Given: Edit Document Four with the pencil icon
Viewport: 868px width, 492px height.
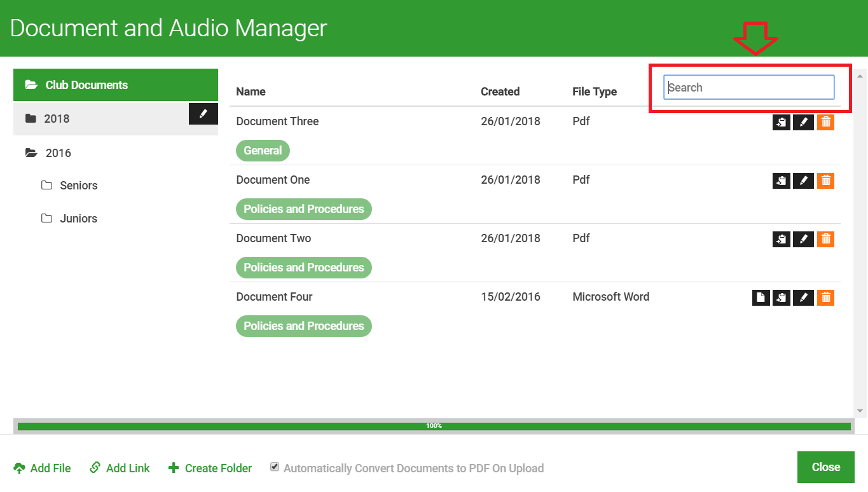Looking at the screenshot, I should pos(804,297).
